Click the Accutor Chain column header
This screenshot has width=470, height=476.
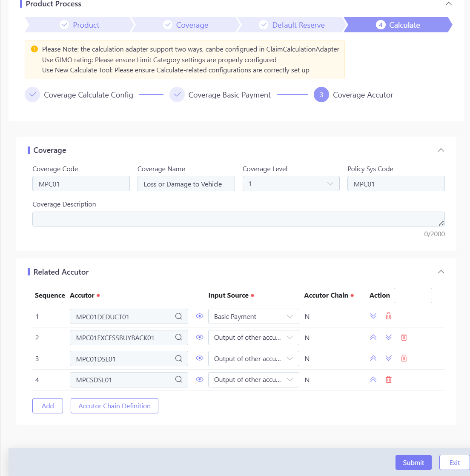pyautogui.click(x=326, y=295)
